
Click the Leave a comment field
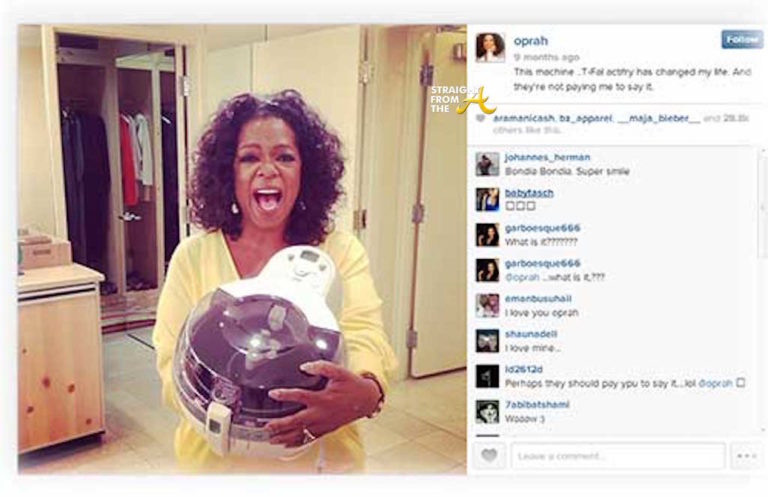pyautogui.click(x=618, y=456)
